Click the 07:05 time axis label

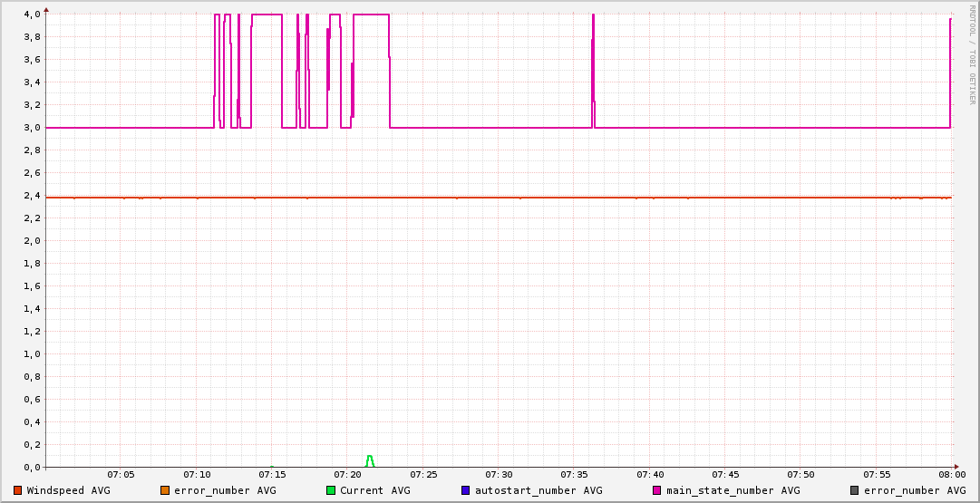tap(121, 475)
